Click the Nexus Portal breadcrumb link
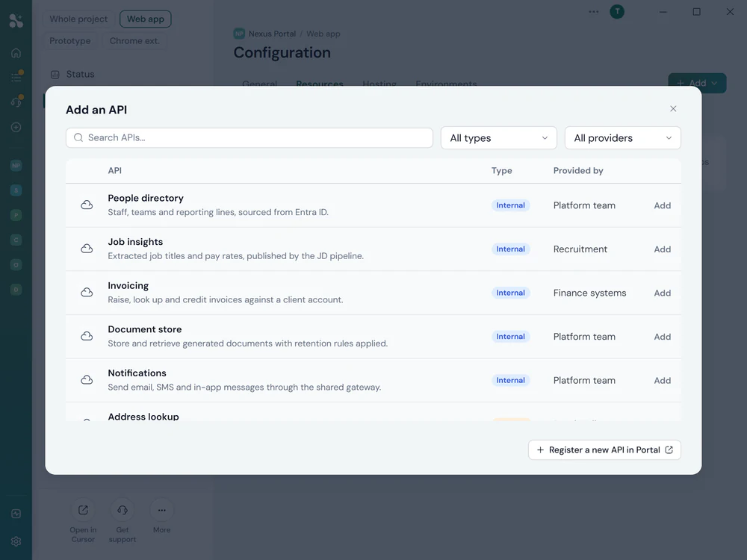This screenshot has height=560, width=747. (272, 34)
